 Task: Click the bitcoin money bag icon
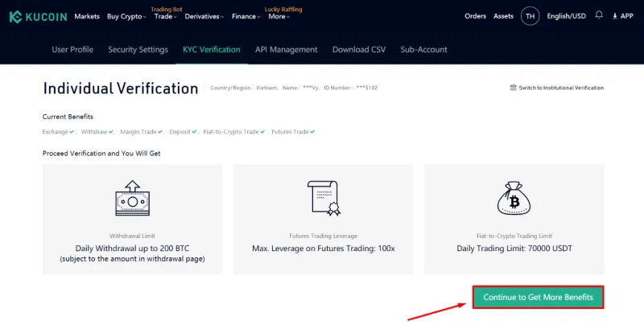point(514,198)
